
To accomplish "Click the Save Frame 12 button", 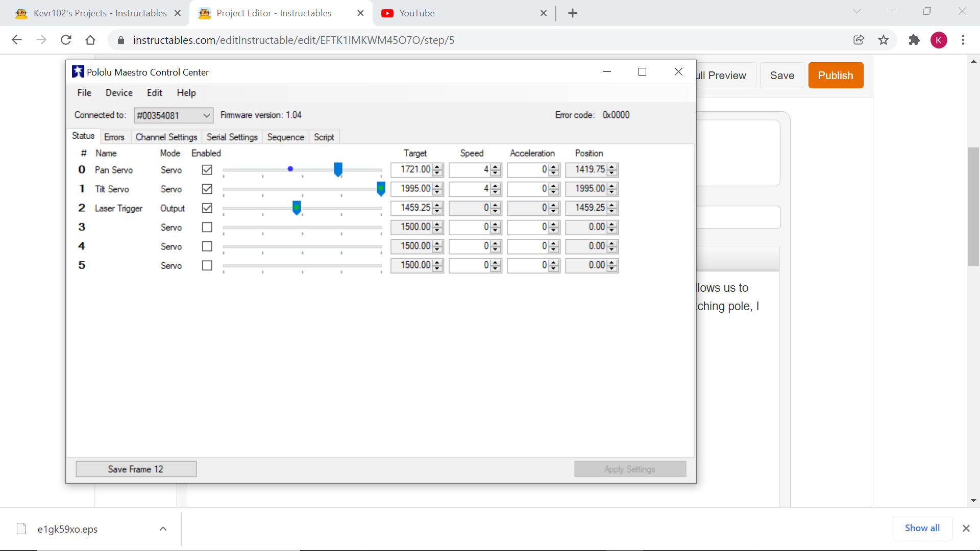I will click(x=136, y=469).
